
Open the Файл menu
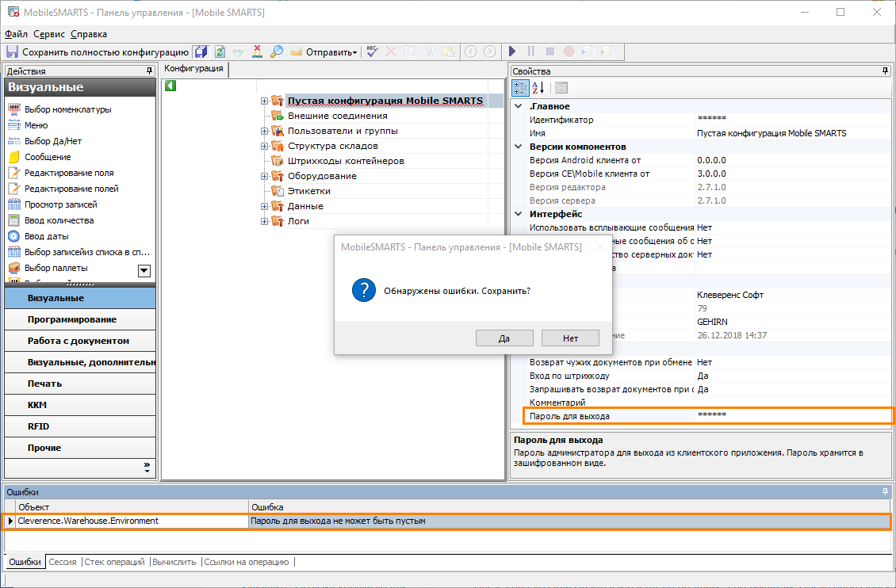pos(16,34)
